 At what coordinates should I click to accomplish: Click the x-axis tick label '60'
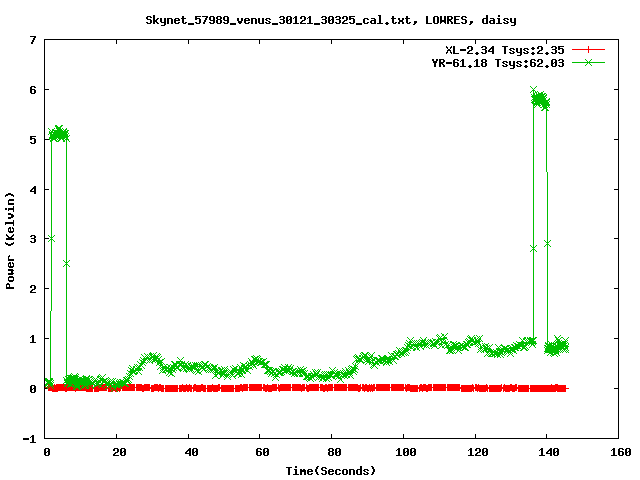pyautogui.click(x=262, y=452)
